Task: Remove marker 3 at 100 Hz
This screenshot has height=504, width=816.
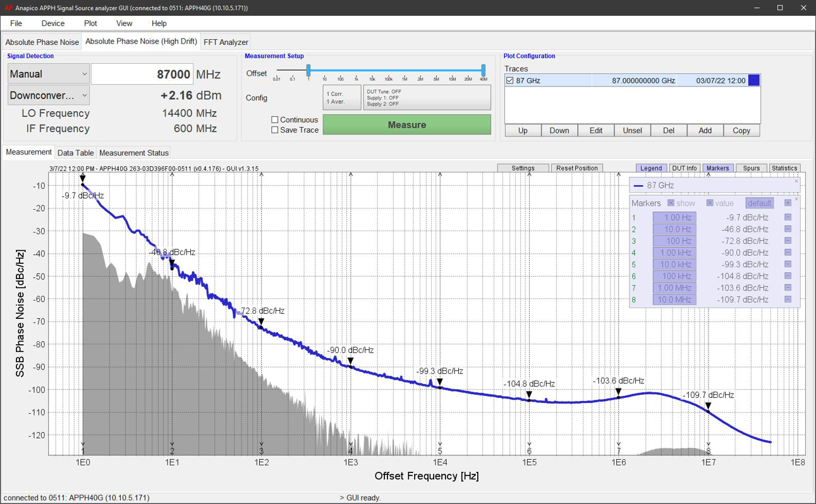Action: (x=788, y=241)
